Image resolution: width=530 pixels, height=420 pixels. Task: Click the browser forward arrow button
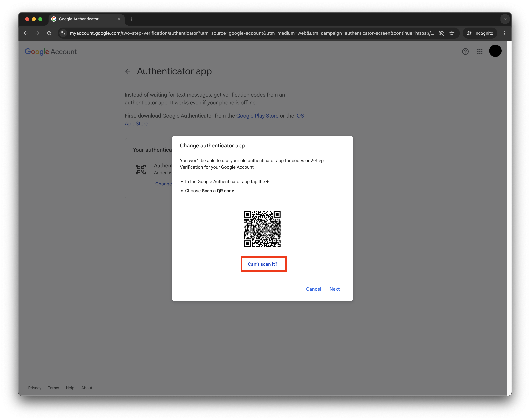[x=37, y=33]
